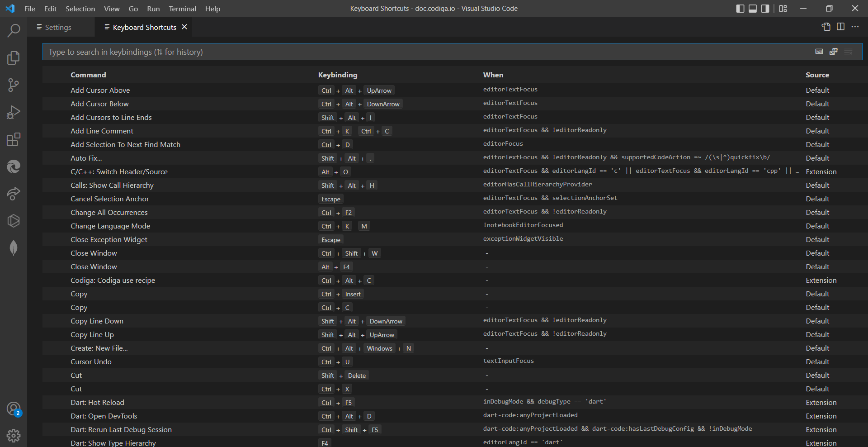
Task: Select Close Exception Widget command
Action: [109, 239]
